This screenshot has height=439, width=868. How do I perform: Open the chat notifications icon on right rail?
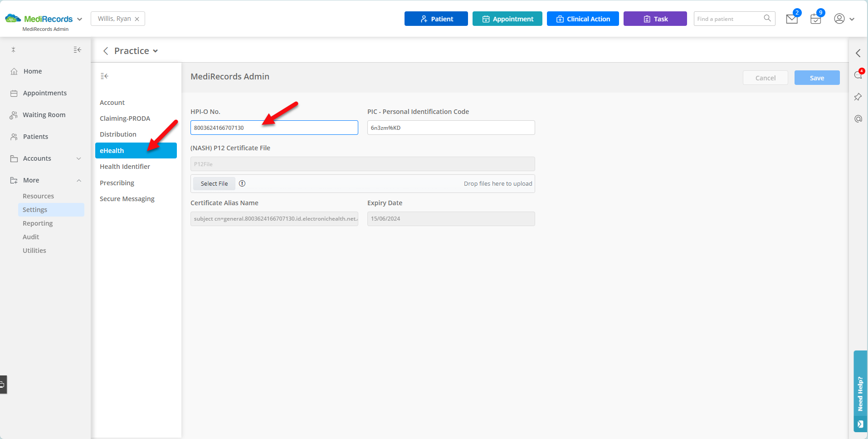click(x=858, y=75)
